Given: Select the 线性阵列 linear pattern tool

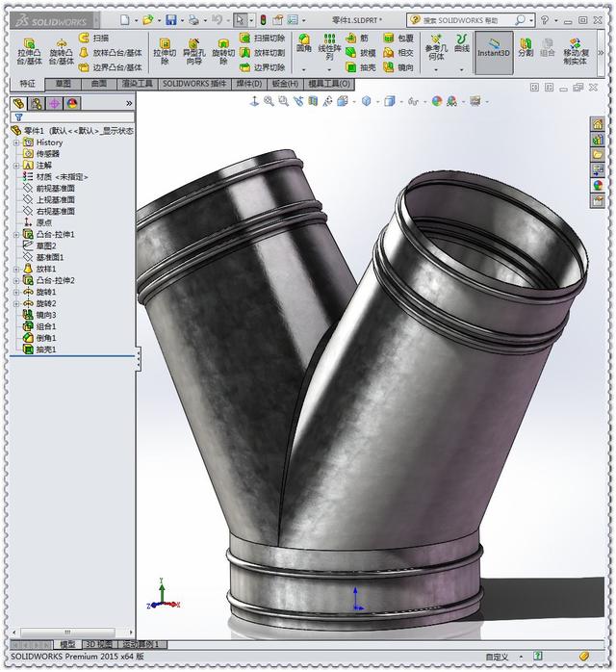Looking at the screenshot, I should [x=329, y=47].
